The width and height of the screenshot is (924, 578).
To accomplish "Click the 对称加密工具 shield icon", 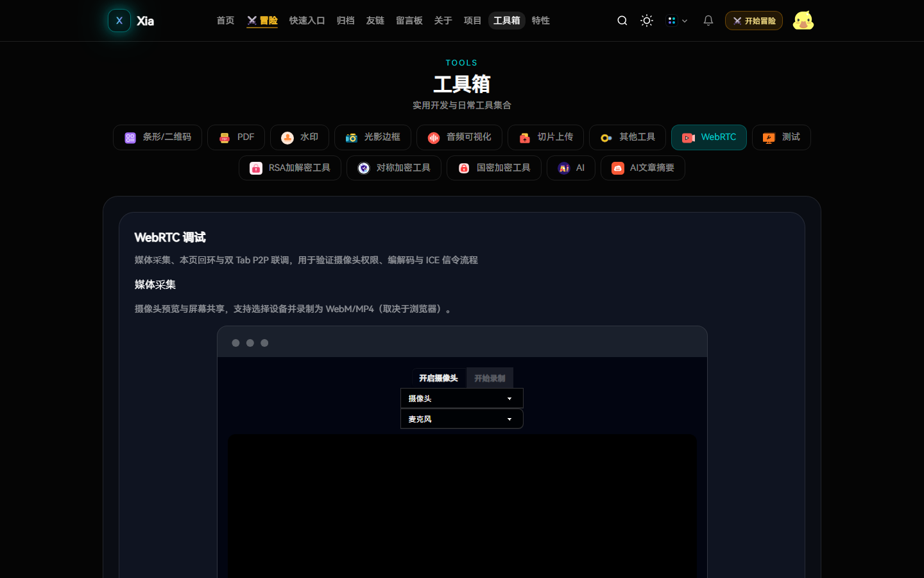I will point(364,168).
